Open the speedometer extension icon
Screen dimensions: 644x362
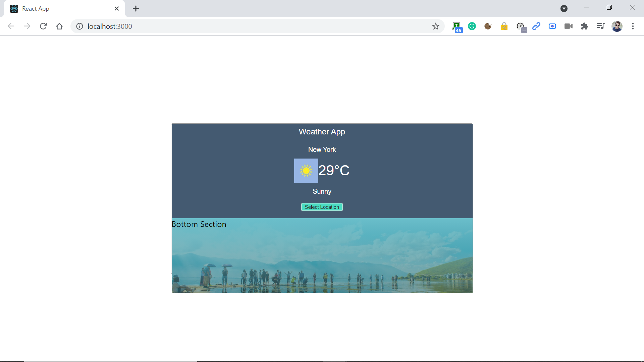click(x=521, y=26)
